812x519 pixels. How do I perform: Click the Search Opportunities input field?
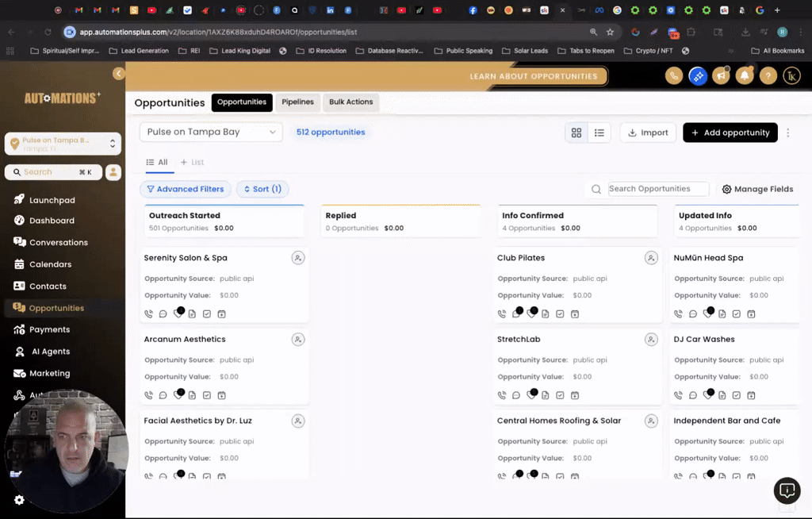pos(658,189)
